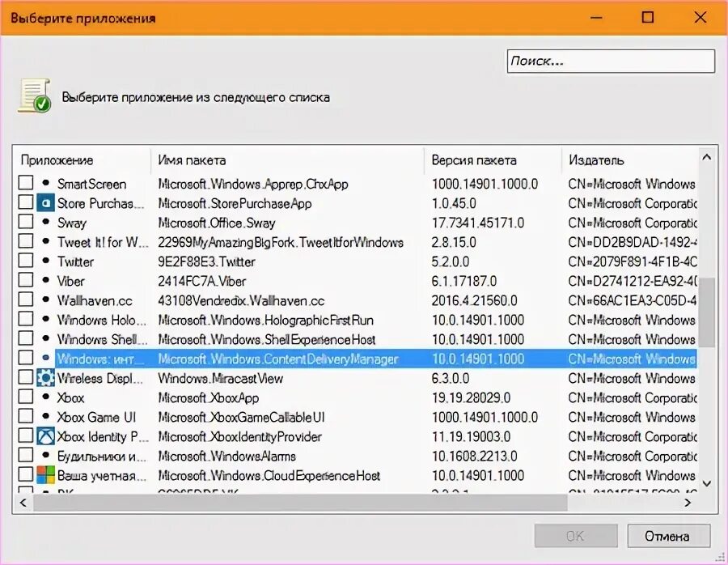Select Microsoft.Windows.ShellExperienceHost package name
The height and width of the screenshot is (565, 728).
click(x=266, y=340)
